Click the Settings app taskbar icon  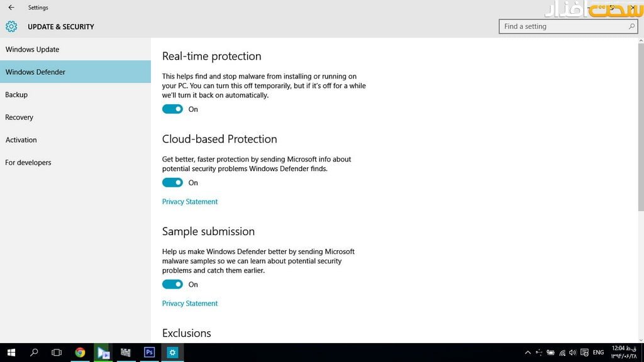(x=172, y=353)
